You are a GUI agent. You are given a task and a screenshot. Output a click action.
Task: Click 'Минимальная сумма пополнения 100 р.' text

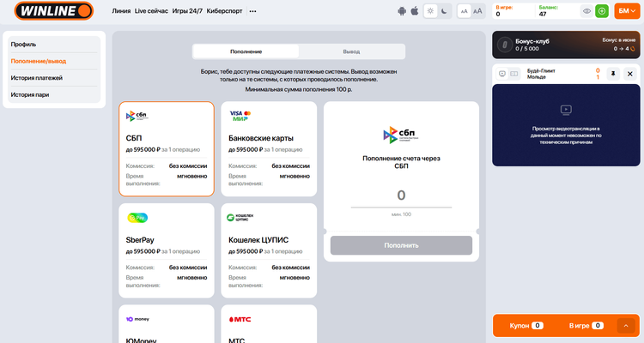299,89
